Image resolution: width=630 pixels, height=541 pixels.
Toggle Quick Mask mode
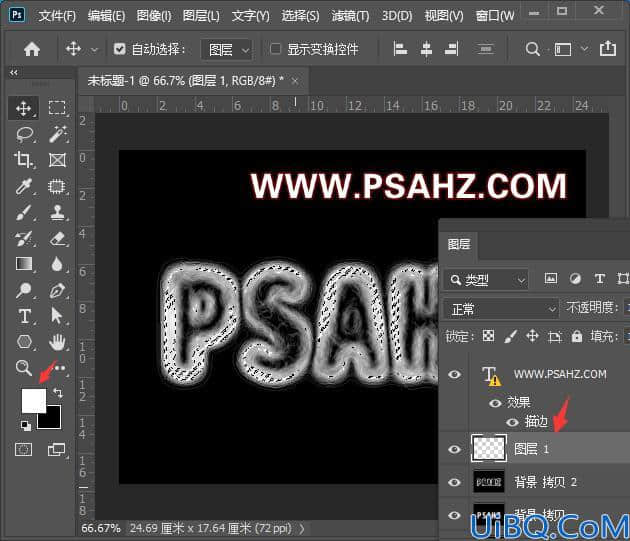pyautogui.click(x=23, y=449)
